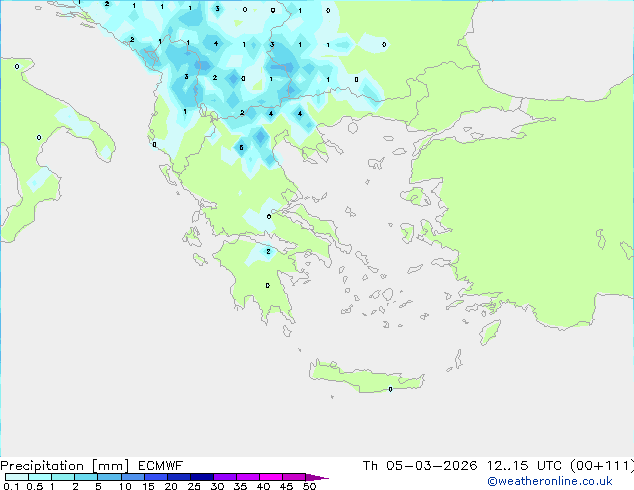Select the 5–10 mm legend color swatch
The image size is (634, 490).
click(x=109, y=477)
